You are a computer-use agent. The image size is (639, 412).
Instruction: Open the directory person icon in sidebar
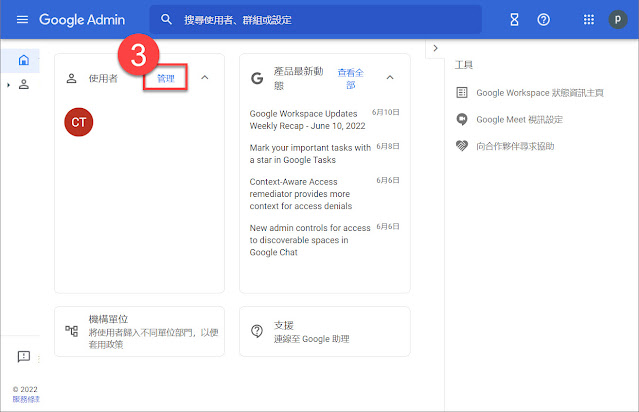24,84
